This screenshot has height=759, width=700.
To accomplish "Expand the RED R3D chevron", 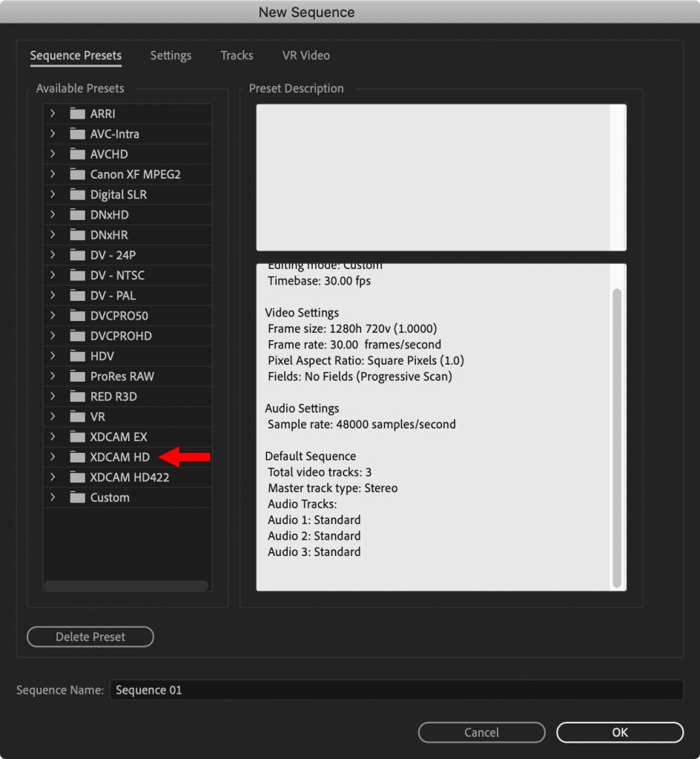I will (x=53, y=397).
